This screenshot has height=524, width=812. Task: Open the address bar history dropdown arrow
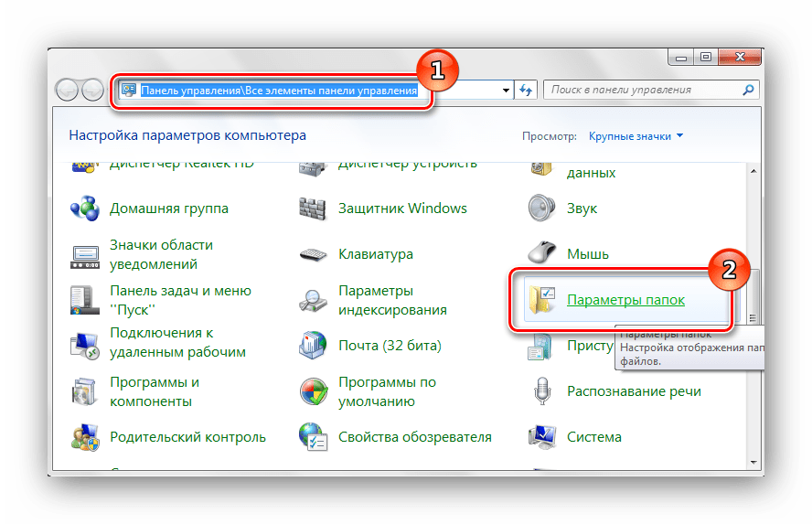[x=507, y=91]
